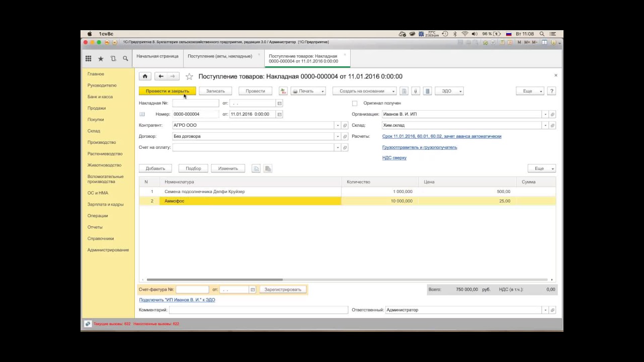Click the Подбор button
644x362 pixels.
click(193, 168)
